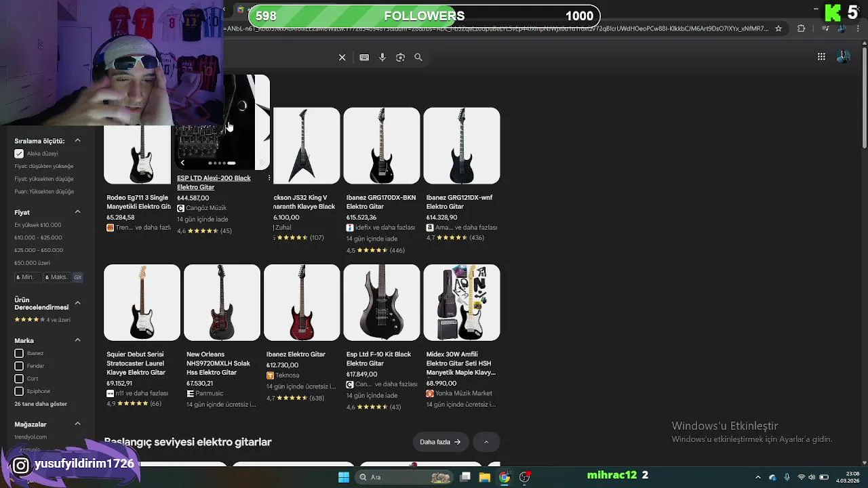Collapse the Mağazalar filter section

point(77,424)
